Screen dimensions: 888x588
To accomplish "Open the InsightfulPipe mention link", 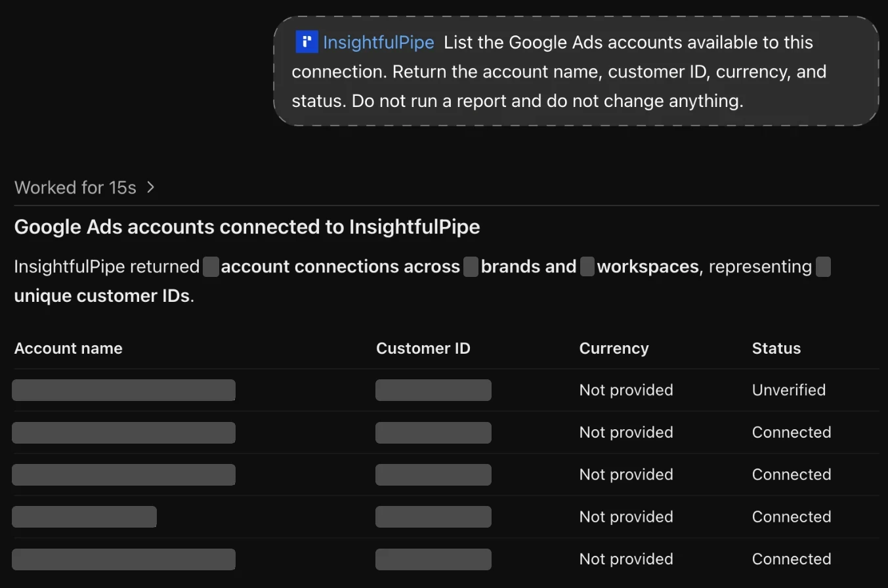I will 378,42.
